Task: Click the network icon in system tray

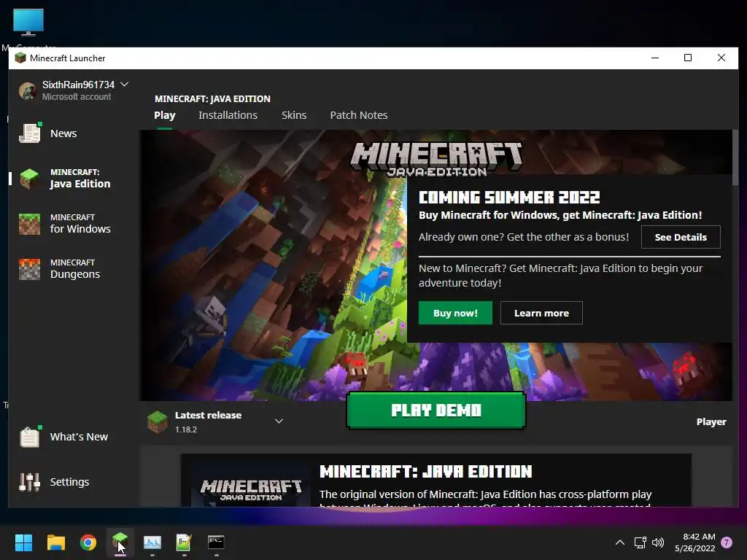Action: [640, 542]
